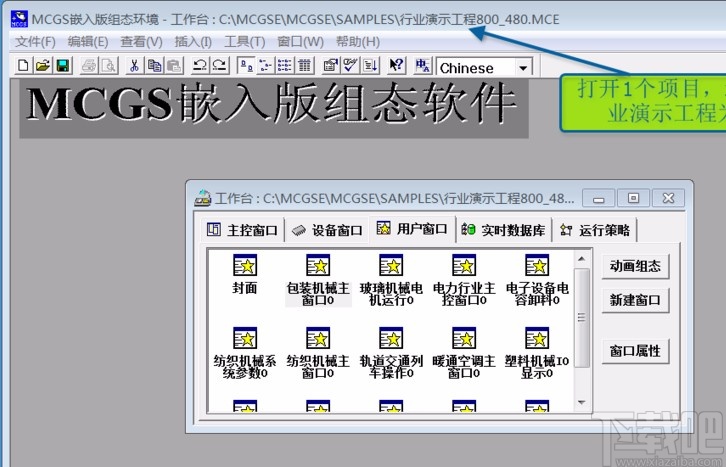726x467 pixels.
Task: Activate the context help pointer icon
Action: (x=396, y=66)
